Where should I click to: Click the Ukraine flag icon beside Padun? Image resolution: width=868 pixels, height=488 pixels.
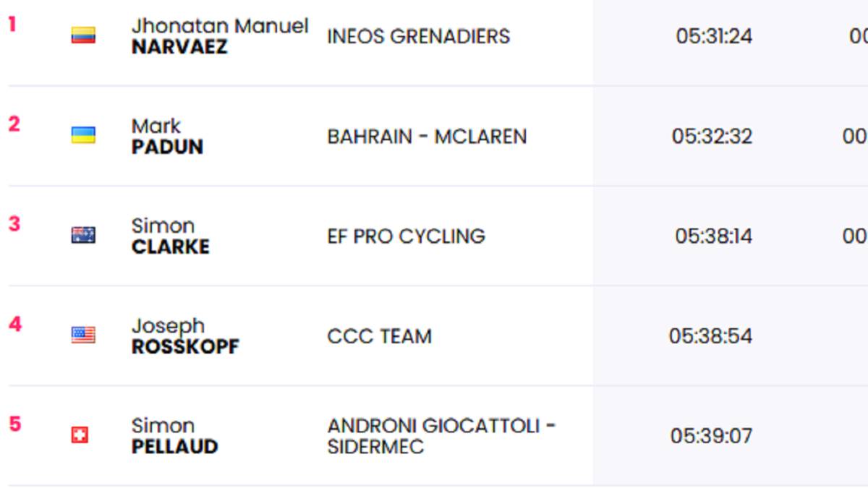coord(83,135)
